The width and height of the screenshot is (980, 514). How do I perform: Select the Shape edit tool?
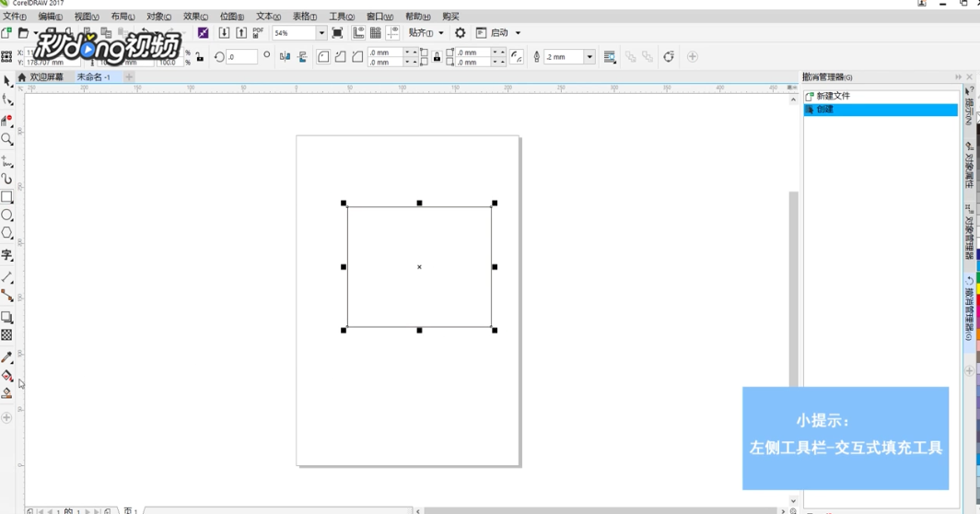(x=6, y=99)
